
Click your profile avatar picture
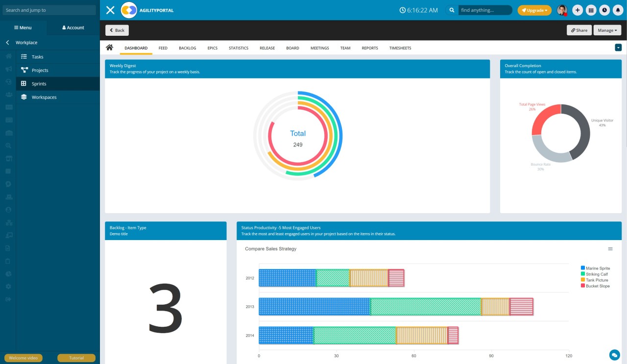click(x=561, y=10)
